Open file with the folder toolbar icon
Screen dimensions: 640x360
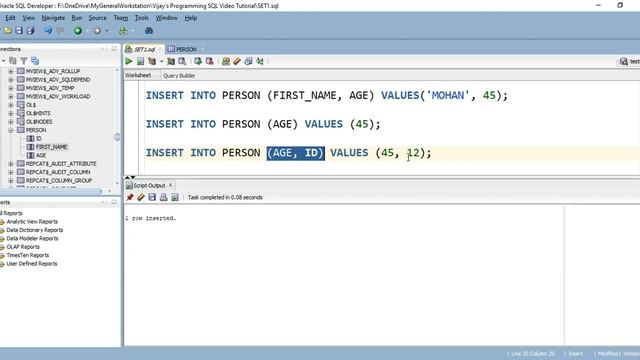pos(7,31)
